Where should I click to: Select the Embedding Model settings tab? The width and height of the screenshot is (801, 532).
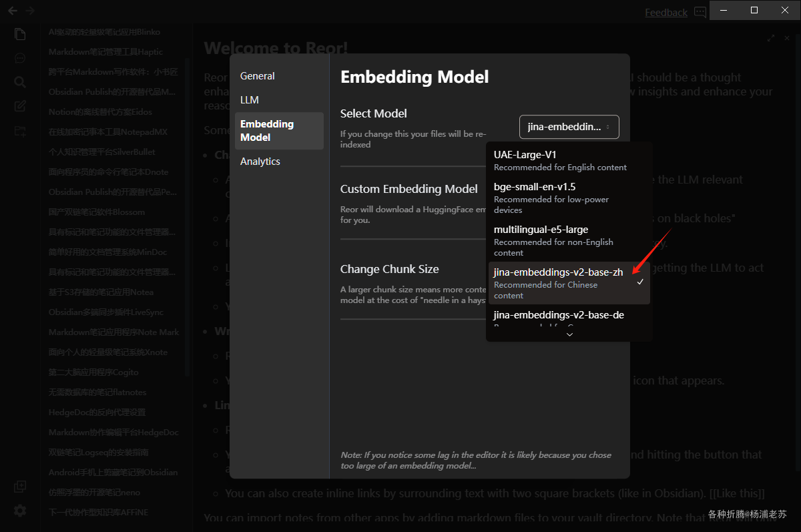pos(279,131)
